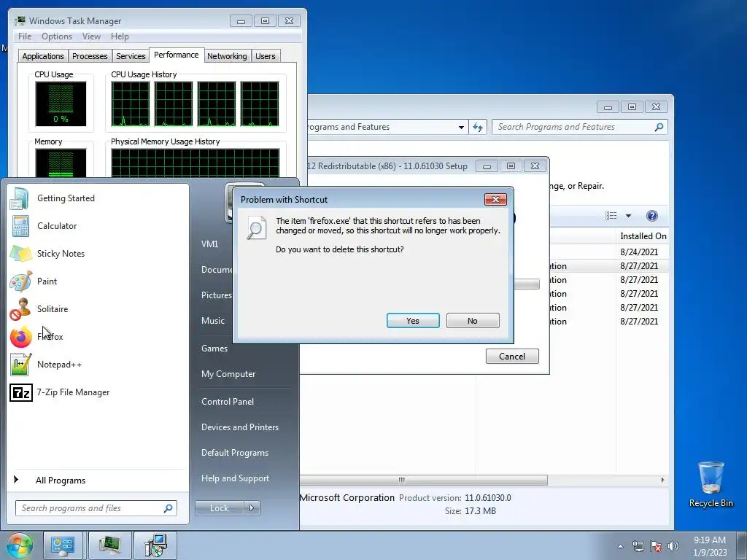Open the File menu in Task Manager
Screen dimensions: 747x560
pyautogui.click(x=25, y=36)
